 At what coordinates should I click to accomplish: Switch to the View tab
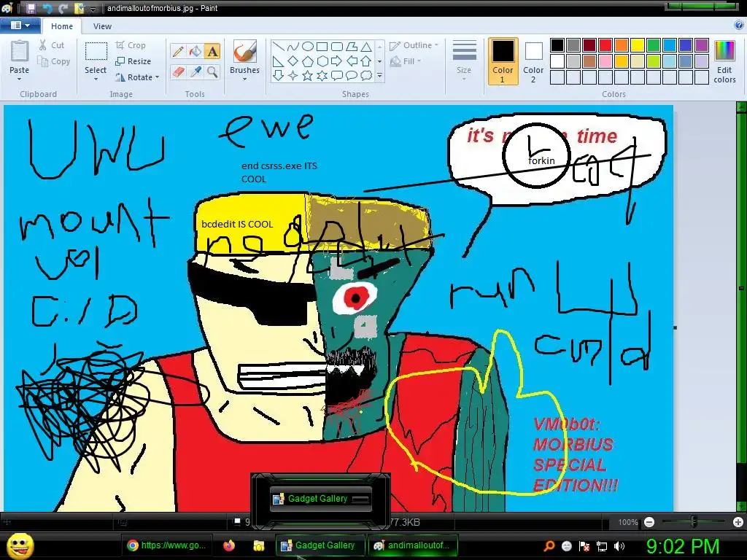pos(102,26)
